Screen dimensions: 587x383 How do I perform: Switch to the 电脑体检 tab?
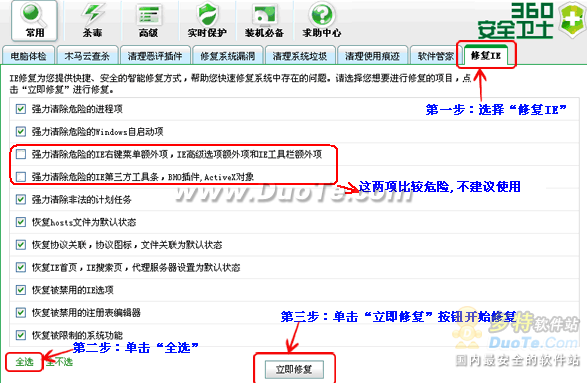coord(28,56)
